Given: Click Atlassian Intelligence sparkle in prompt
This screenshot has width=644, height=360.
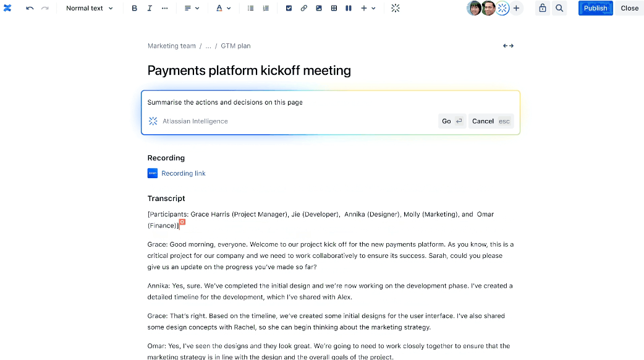Looking at the screenshot, I should pos(153,121).
